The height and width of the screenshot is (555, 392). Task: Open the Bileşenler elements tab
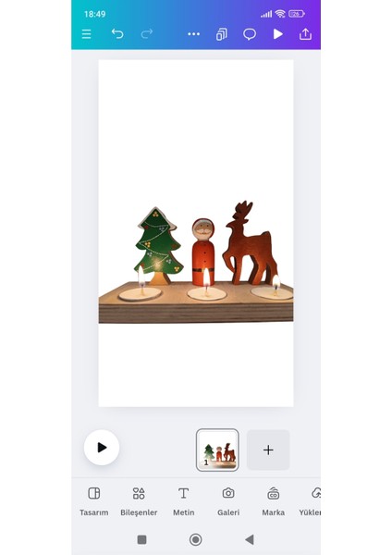[139, 501]
